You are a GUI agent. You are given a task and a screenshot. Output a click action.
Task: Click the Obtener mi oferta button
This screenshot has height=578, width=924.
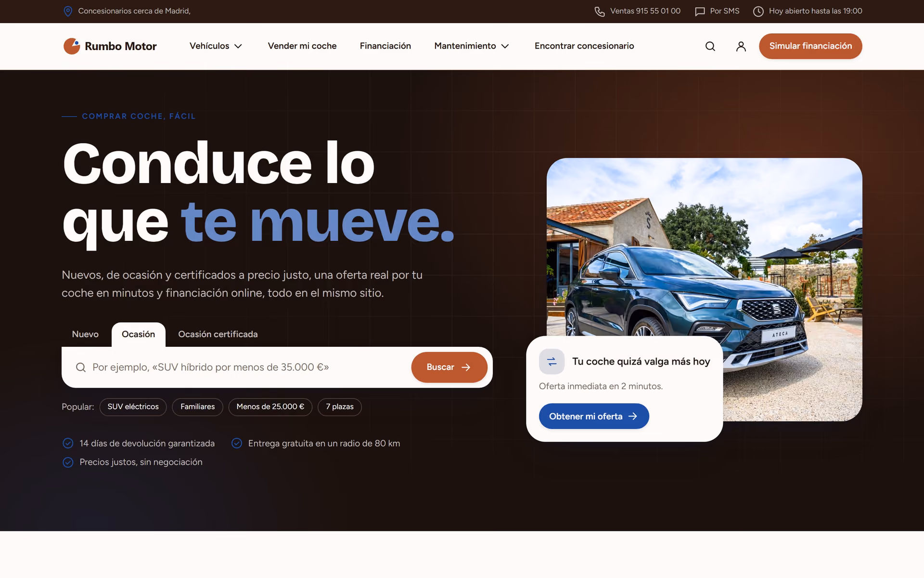tap(594, 416)
